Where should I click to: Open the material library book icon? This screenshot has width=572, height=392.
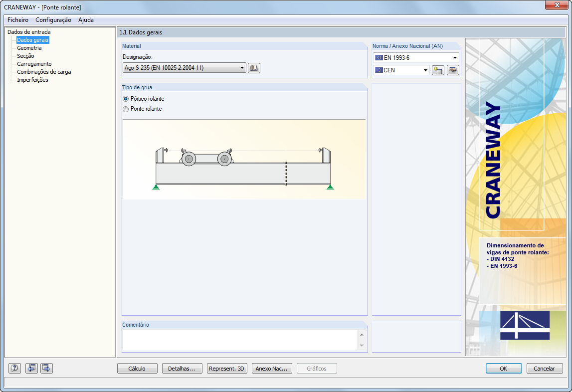254,68
